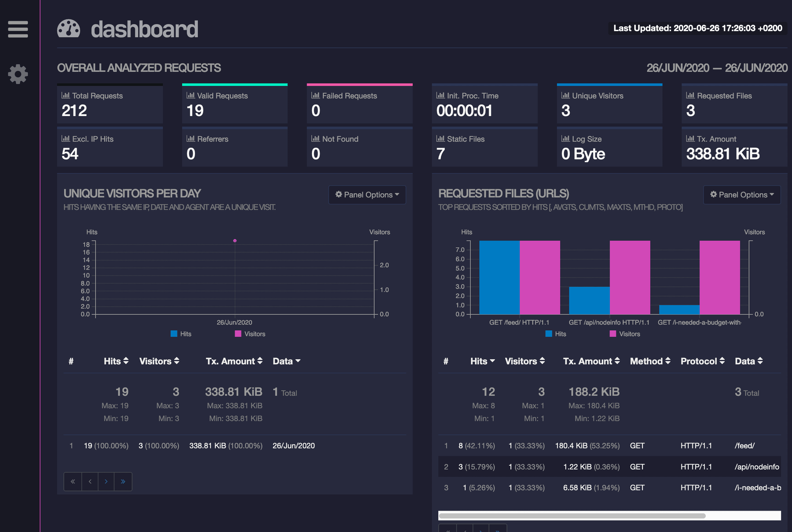Toggle Visitors series in Unique Visitors legend

pyautogui.click(x=250, y=334)
